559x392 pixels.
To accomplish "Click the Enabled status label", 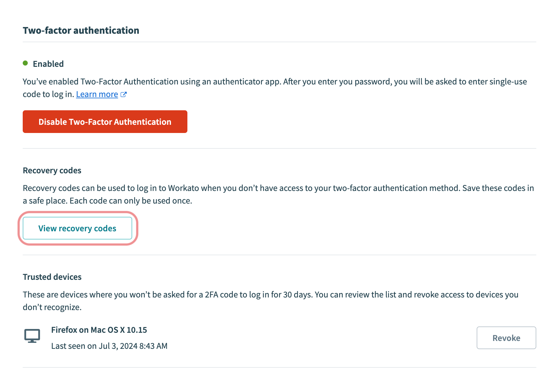I will click(x=48, y=64).
